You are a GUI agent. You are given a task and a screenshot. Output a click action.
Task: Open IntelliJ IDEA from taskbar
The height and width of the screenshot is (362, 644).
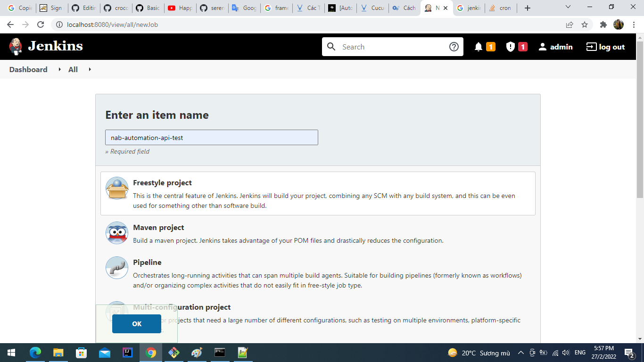coord(127,353)
